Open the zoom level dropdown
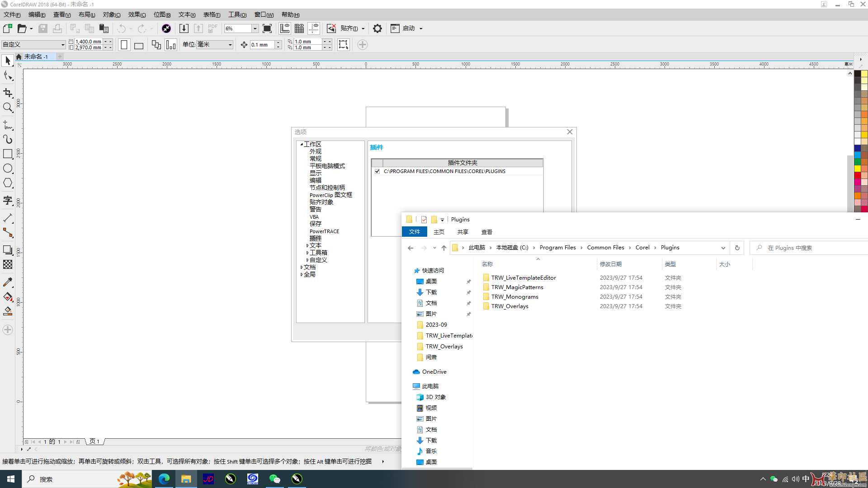Viewport: 868px width, 488px height. pos(255,28)
